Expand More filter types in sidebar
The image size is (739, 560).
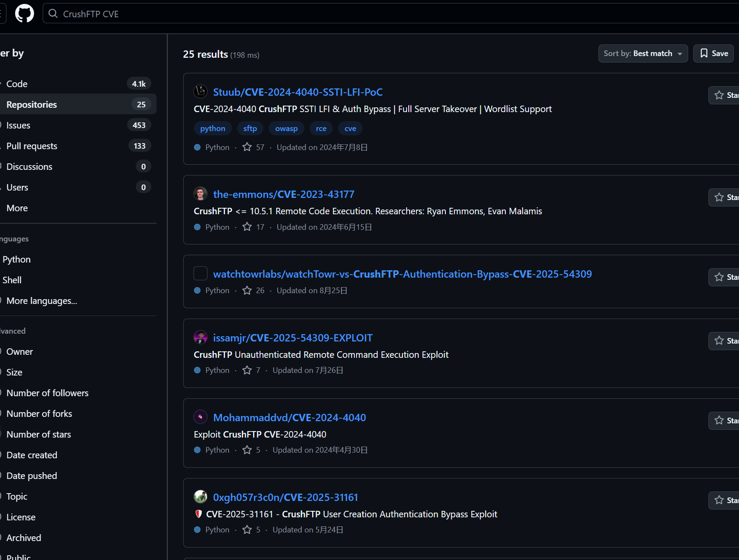click(17, 208)
